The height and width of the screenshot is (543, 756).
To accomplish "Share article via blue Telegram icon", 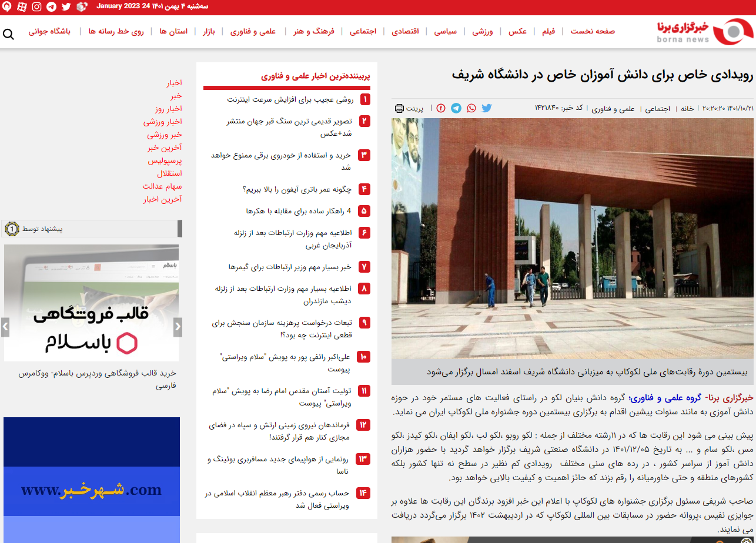I will point(456,108).
